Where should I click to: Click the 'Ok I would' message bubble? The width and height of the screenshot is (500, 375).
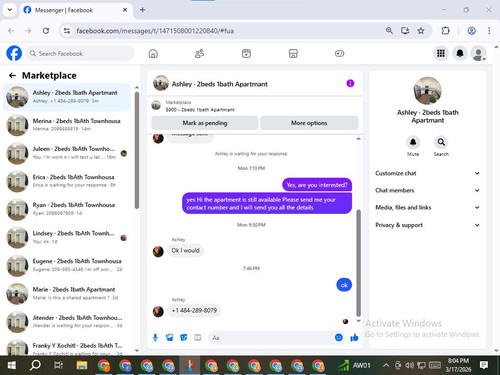pyautogui.click(x=185, y=250)
